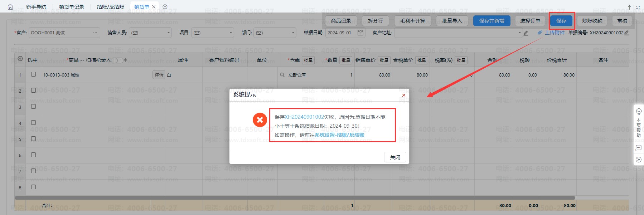Click the edit pencil beside document number
644x215 pixels.
(626, 33)
